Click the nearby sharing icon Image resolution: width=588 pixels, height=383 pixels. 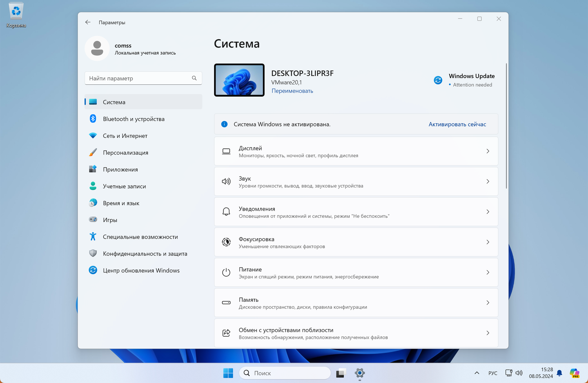click(226, 333)
